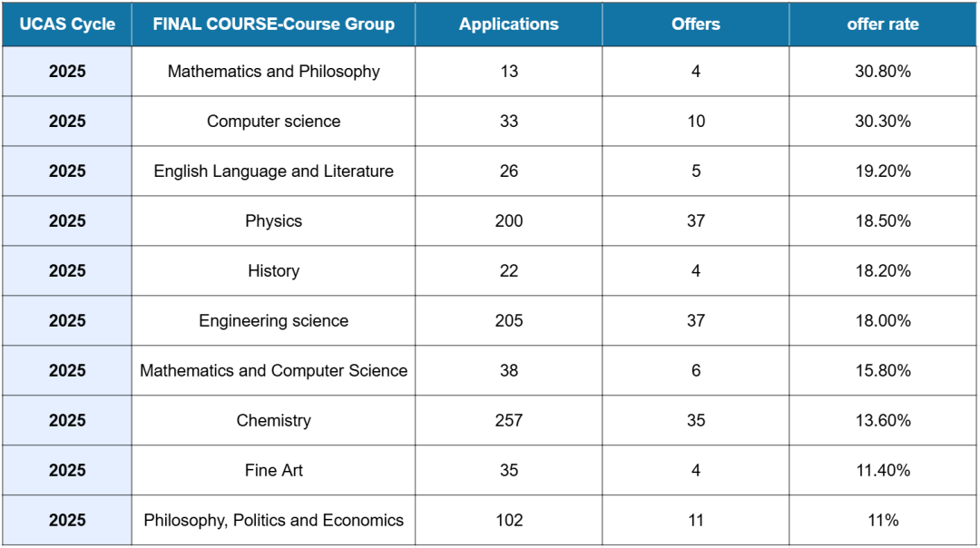
Task: Click the Computer science course cell
Action: 273,122
